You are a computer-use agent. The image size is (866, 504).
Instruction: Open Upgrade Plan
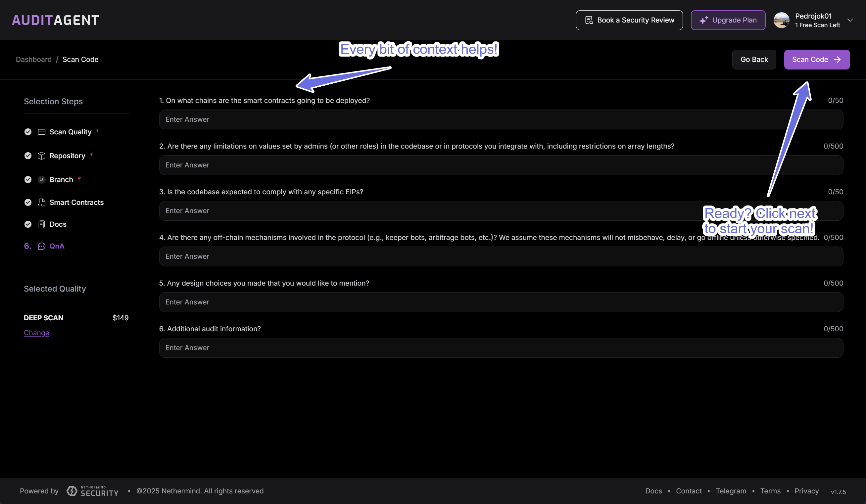pos(728,20)
